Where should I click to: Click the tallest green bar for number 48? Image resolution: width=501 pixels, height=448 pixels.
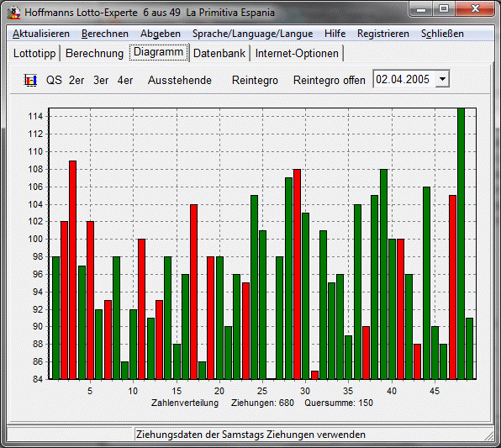coord(461,244)
